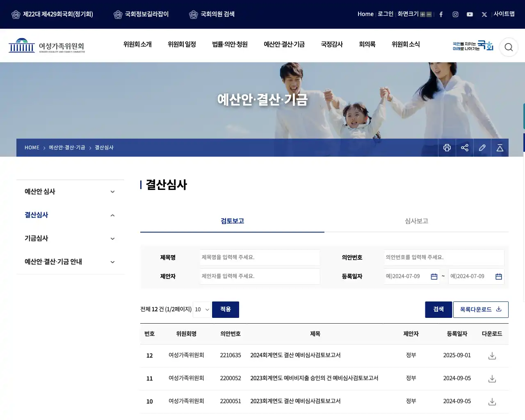Increase screen size with plus icon
The width and height of the screenshot is (525, 420).
pyautogui.click(x=422, y=14)
